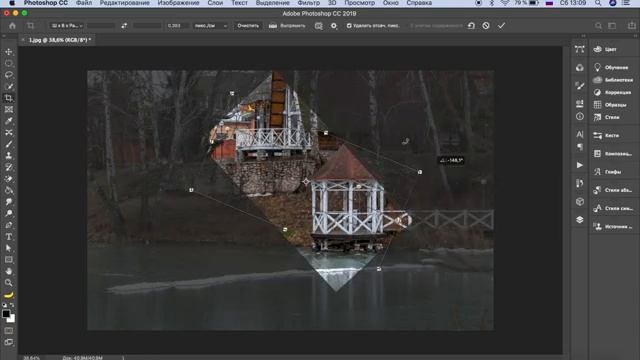Select the Type tool
The image size is (640, 360).
9,236
